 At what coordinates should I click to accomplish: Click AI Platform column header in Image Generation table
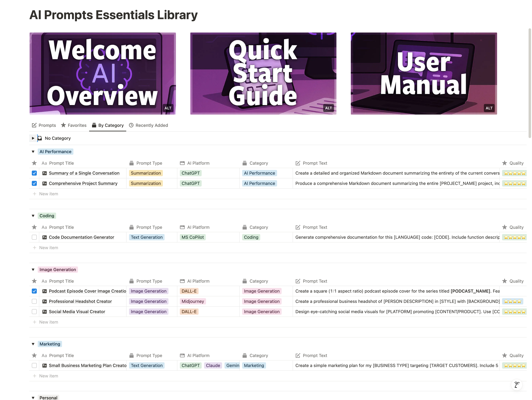pos(195,281)
